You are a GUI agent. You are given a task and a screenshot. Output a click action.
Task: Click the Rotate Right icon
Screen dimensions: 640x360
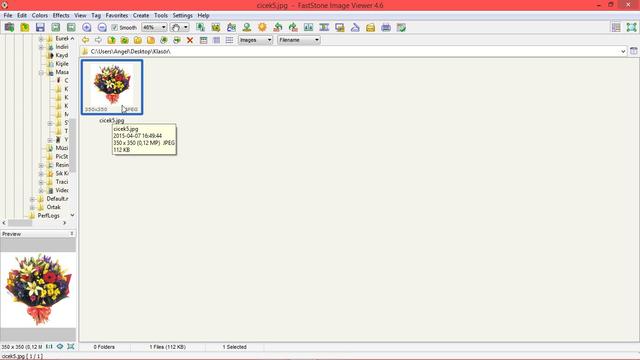(x=293, y=27)
